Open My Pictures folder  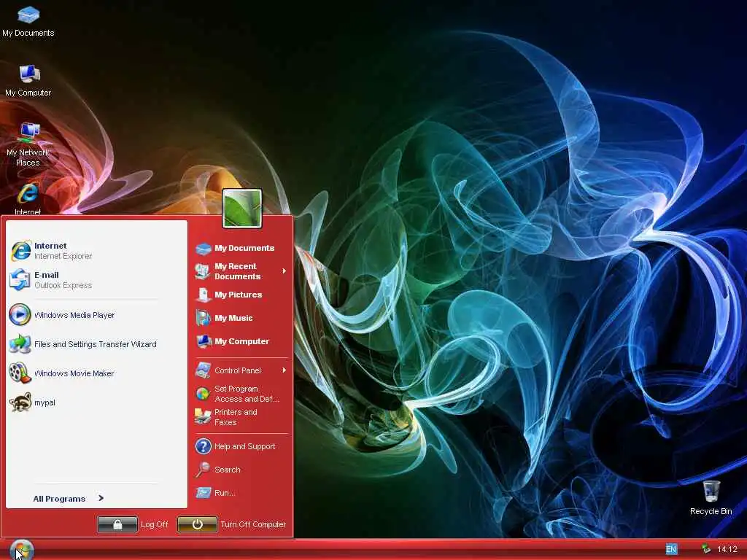[x=229, y=295]
